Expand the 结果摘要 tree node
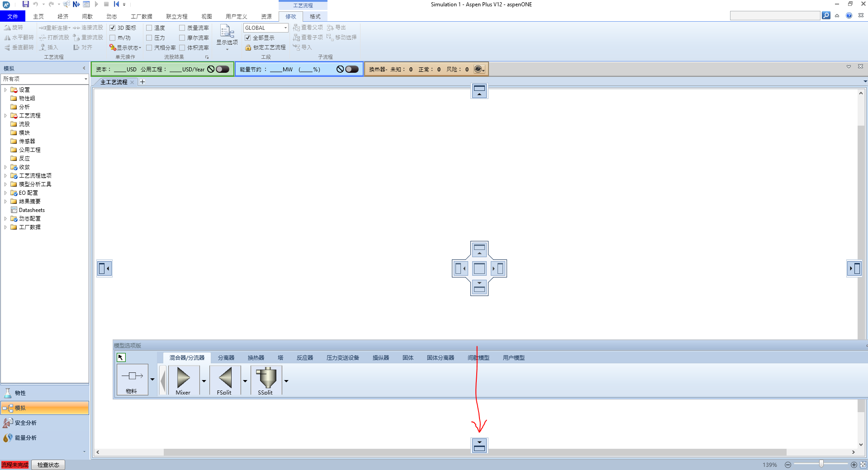This screenshot has width=868, height=470. pyautogui.click(x=5, y=202)
